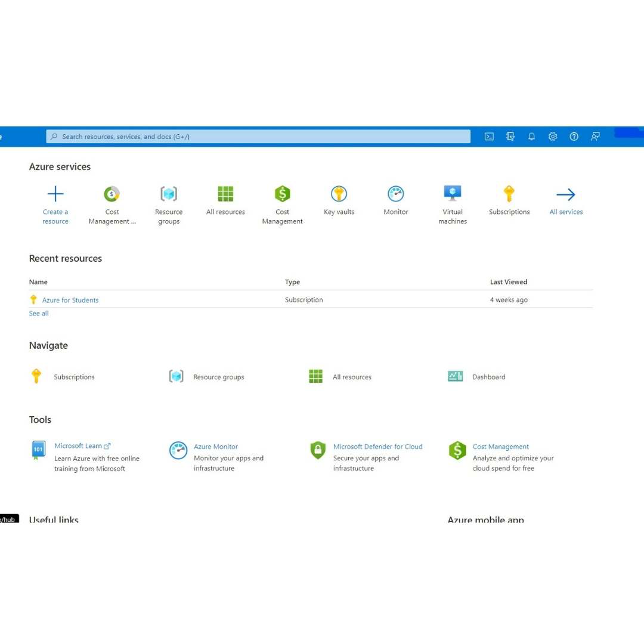
Task: Open Monitor service icon
Action: (396, 194)
